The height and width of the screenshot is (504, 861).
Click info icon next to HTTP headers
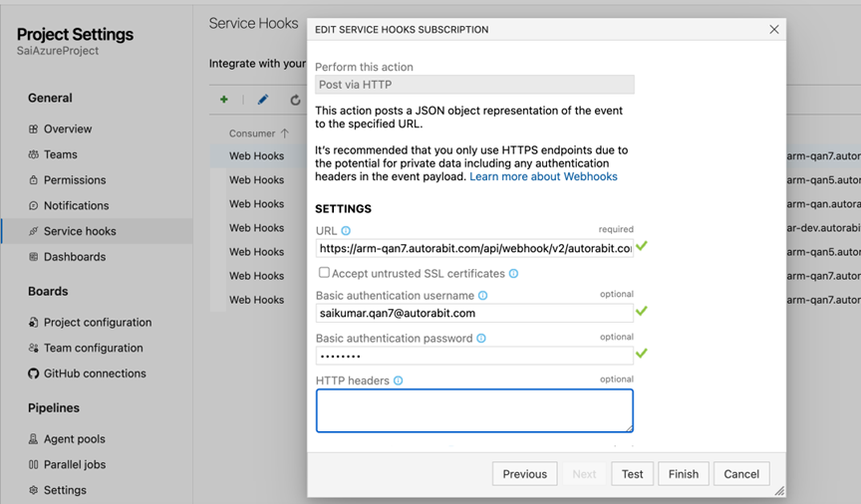[398, 380]
